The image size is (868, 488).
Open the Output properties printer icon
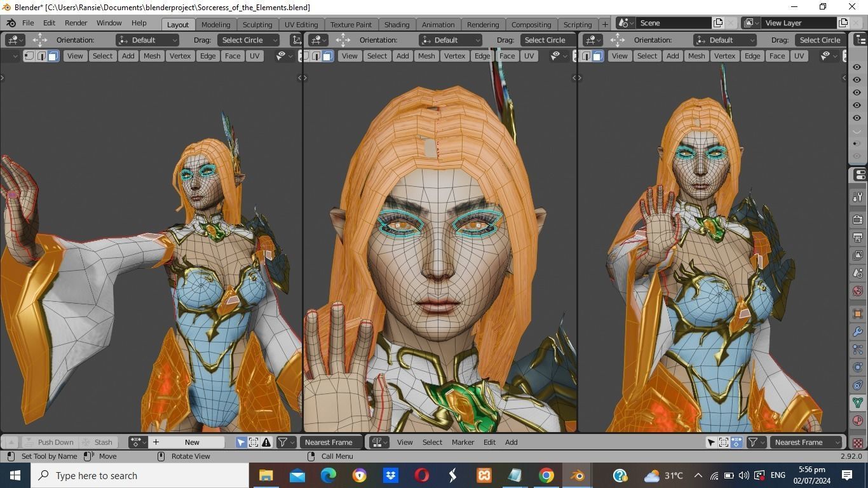857,238
